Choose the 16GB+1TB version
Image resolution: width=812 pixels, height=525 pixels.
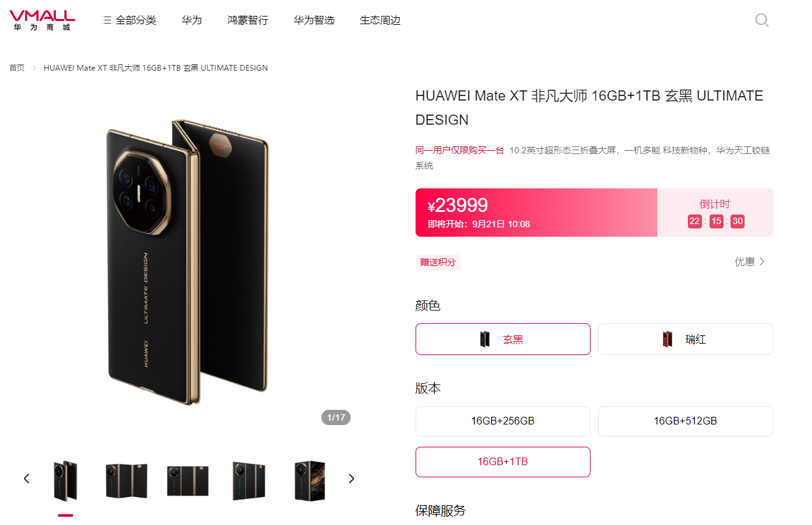point(503,462)
